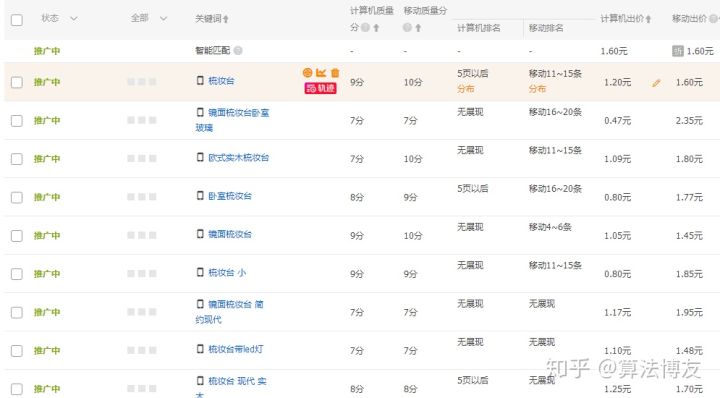Open keyword link 镜面梳妆台卧室玻璃
The width and height of the screenshot is (720, 398).
[232, 120]
